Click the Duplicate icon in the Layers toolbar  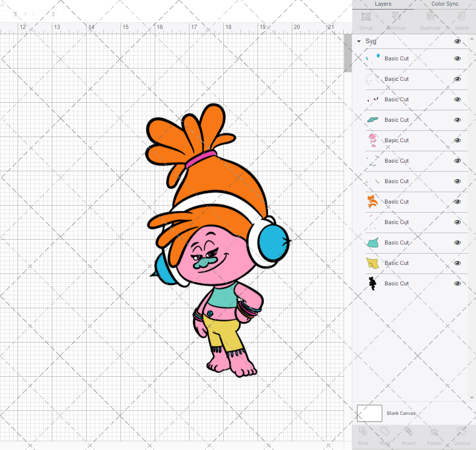(430, 17)
